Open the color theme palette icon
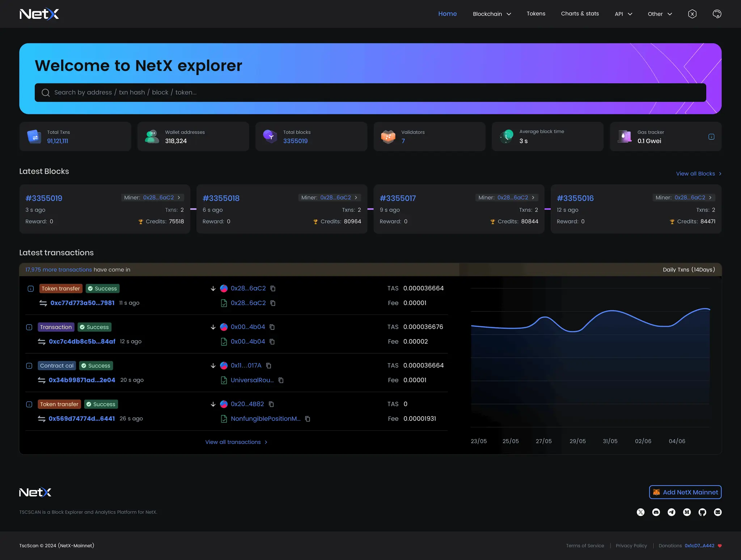The height and width of the screenshot is (560, 741). (x=717, y=14)
